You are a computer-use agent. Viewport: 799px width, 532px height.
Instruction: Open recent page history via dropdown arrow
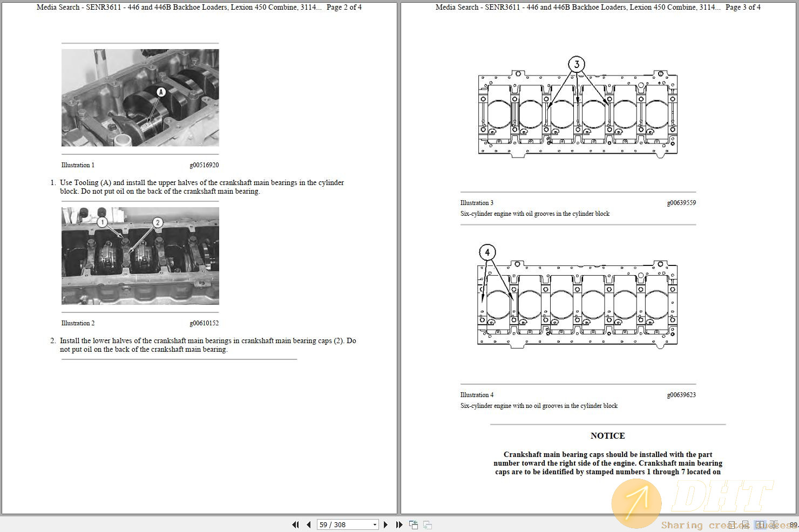(374, 524)
